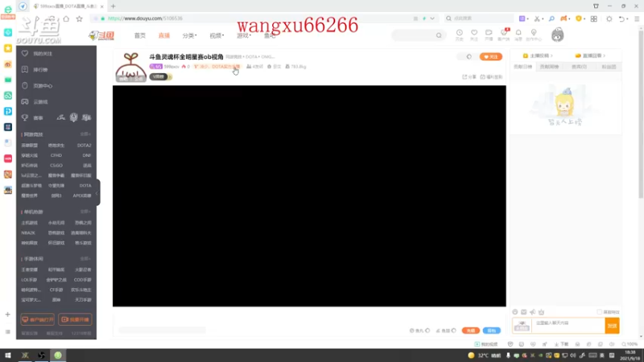Select NBA2K category in sidebar
The height and width of the screenshot is (362, 644).
(28, 232)
